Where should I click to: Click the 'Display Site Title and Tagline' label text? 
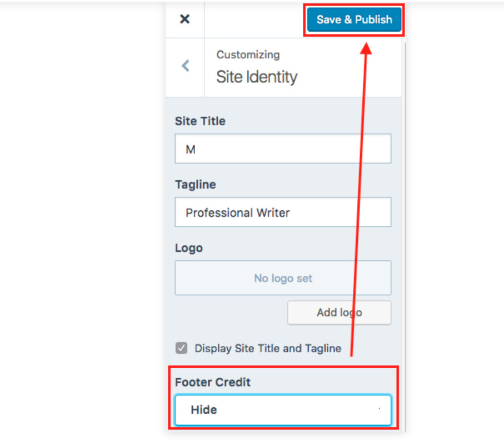coord(268,349)
